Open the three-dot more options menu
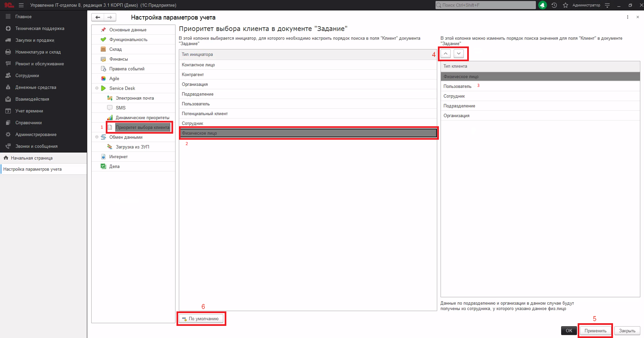 pos(627,17)
